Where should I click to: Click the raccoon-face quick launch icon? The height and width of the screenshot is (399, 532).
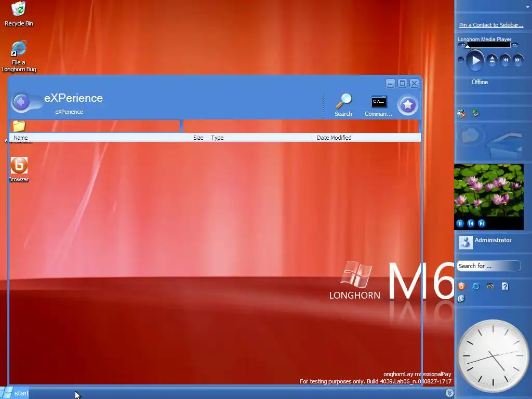[490, 286]
